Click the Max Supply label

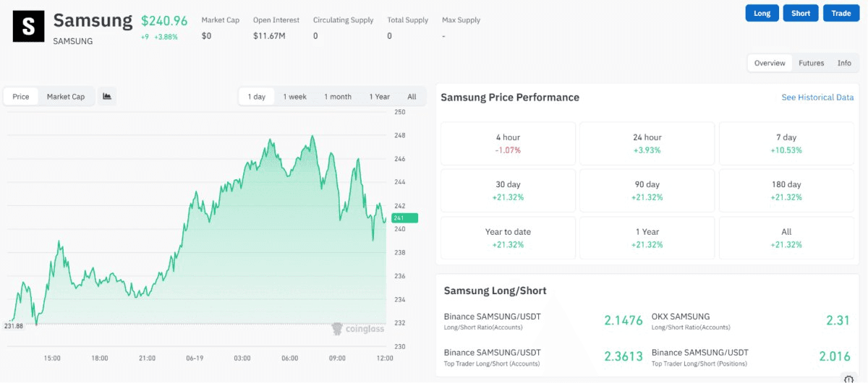tap(461, 20)
